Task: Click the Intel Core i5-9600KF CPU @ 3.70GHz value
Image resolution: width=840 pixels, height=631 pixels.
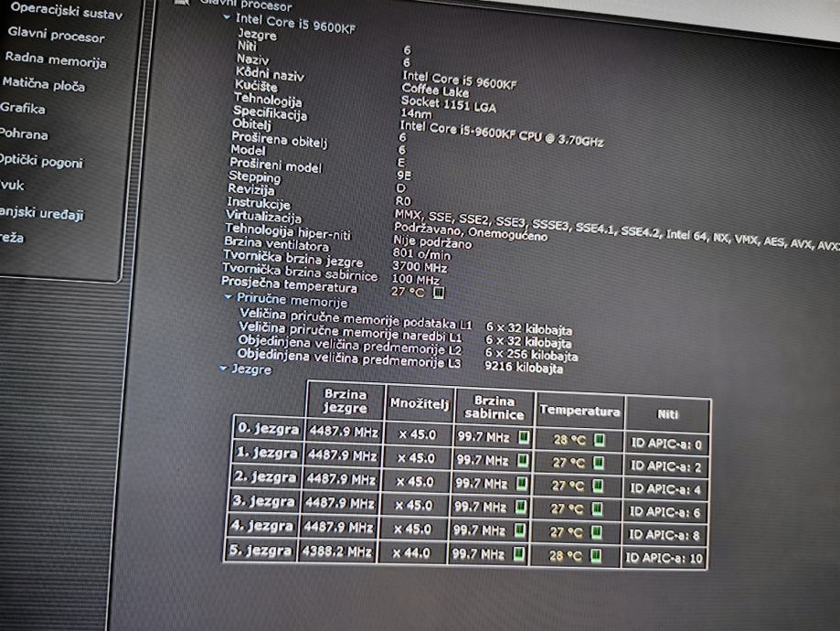Action: coord(502,134)
